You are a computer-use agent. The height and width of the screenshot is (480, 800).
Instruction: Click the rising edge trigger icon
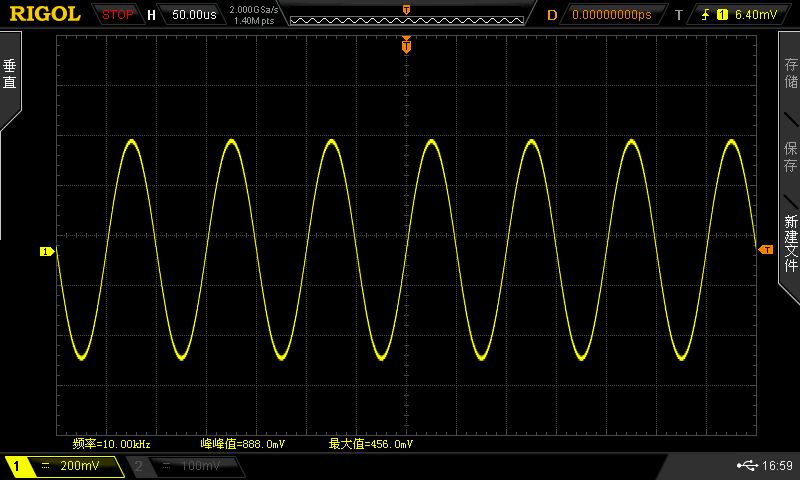pyautogui.click(x=706, y=15)
